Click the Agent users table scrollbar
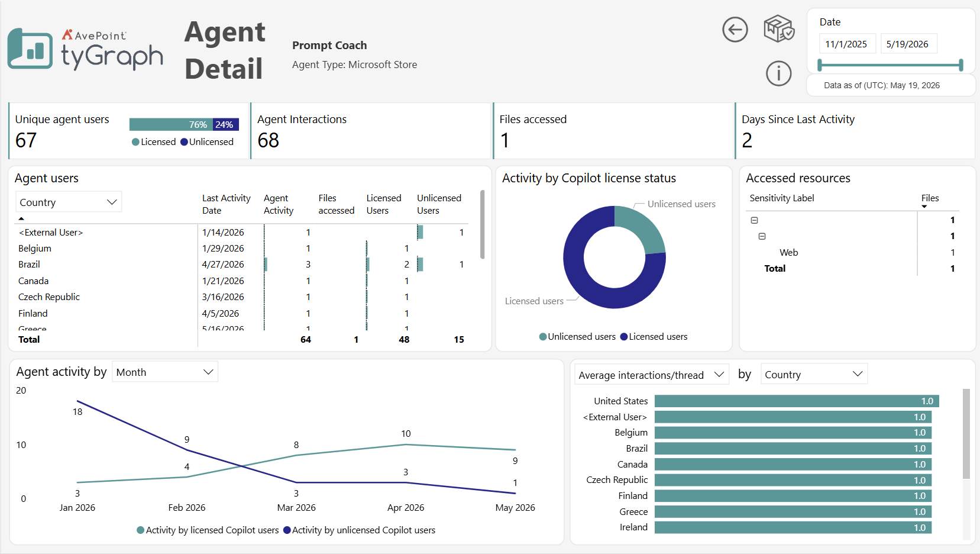 tap(483, 225)
